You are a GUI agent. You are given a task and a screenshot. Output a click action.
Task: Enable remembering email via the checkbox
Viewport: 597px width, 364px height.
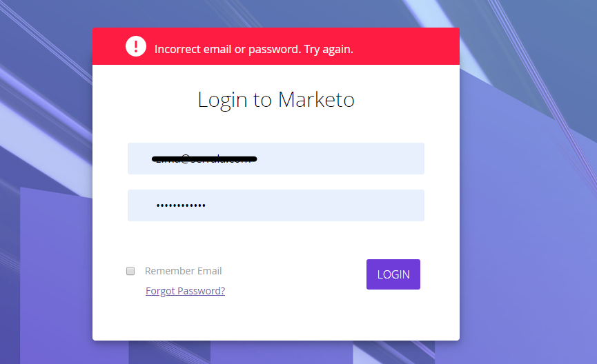[130, 271]
